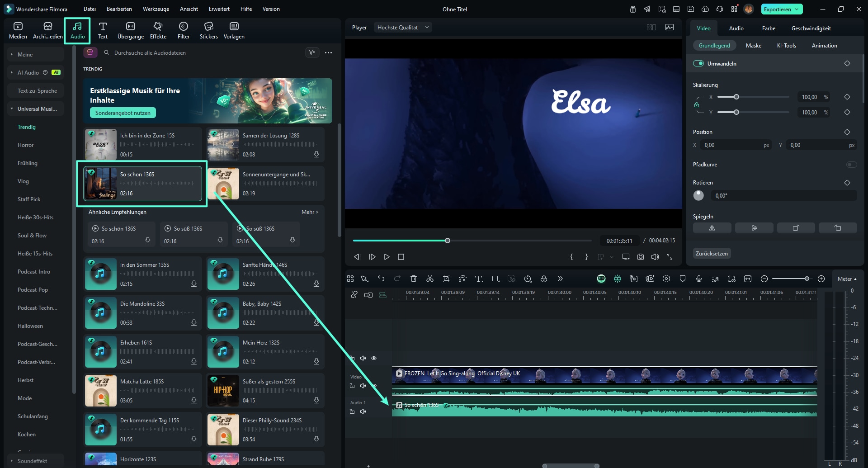
Task: Select the Podcast-Intro category
Action: (x=34, y=272)
